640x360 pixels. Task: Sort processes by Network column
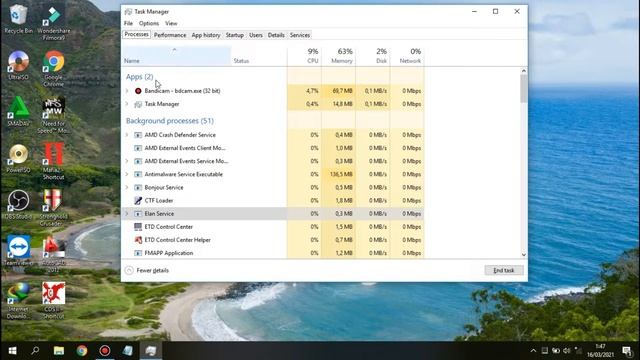pyautogui.click(x=407, y=56)
